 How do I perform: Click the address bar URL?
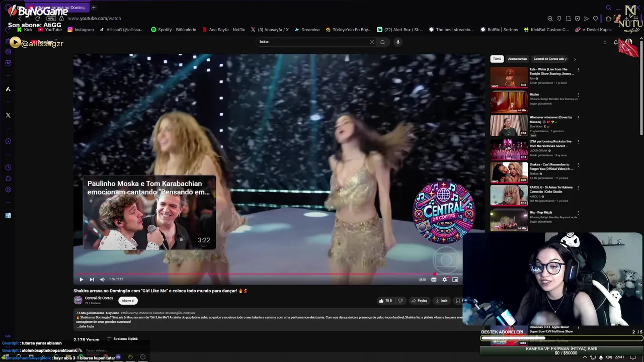pyautogui.click(x=94, y=19)
